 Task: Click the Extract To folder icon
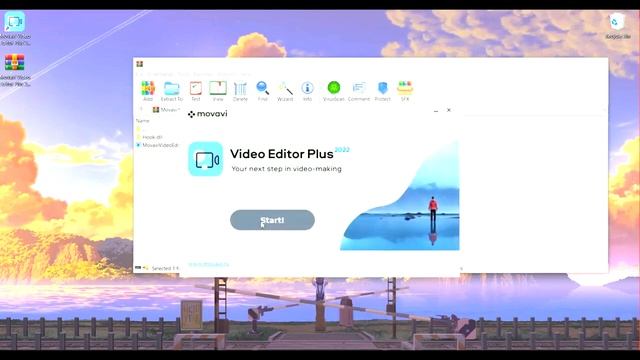pyautogui.click(x=172, y=91)
